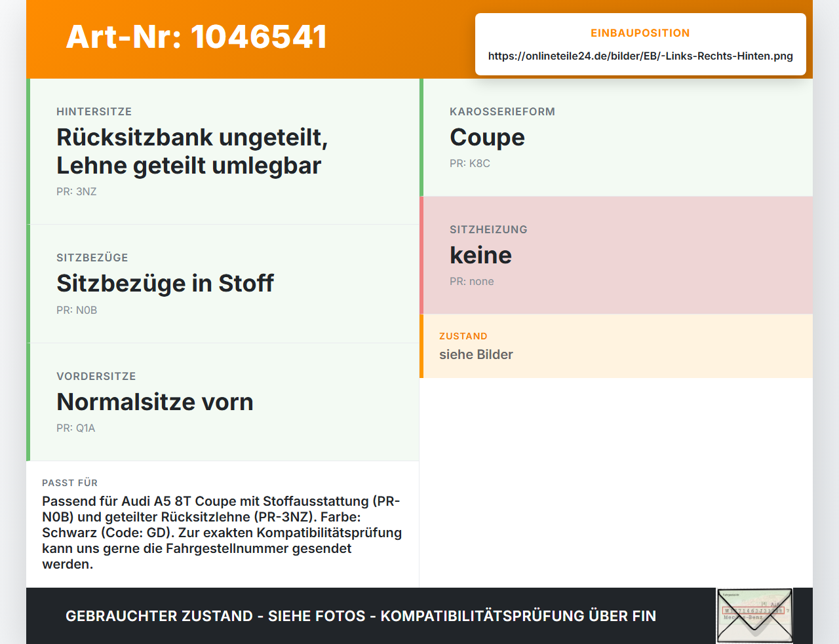839x644 pixels.
Task: Select the red Sitzheizung keine card
Action: pos(616,256)
